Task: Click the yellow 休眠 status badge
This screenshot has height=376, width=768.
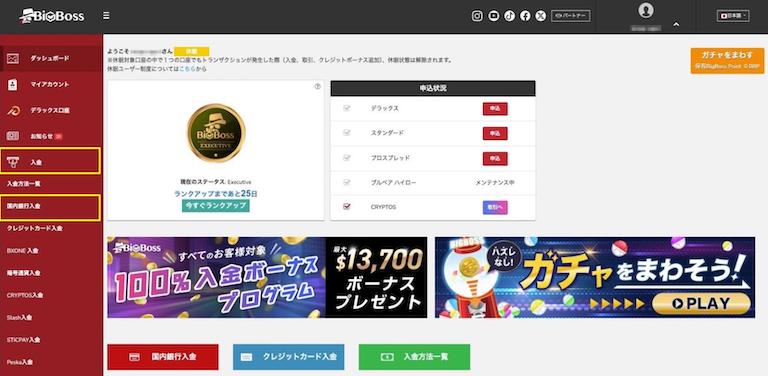Action: [192, 51]
